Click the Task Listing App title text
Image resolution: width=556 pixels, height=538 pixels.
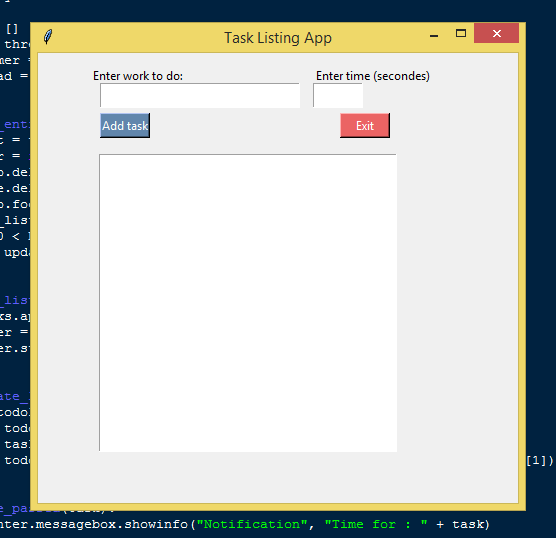(278, 38)
